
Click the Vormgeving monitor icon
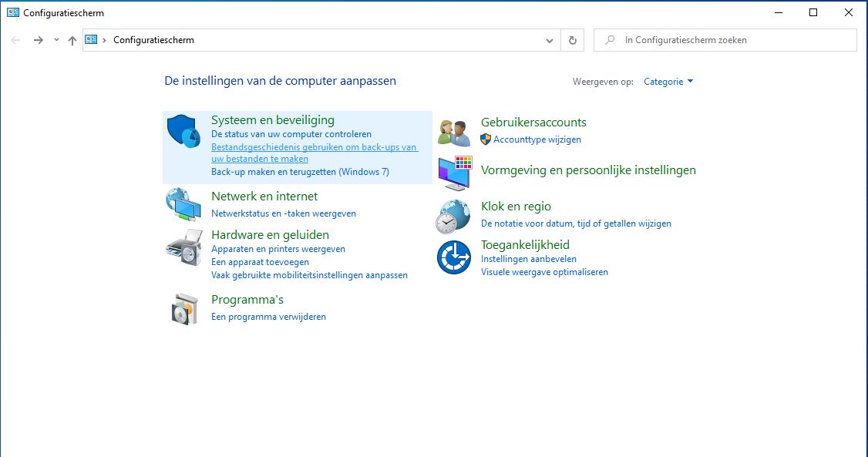tap(455, 173)
